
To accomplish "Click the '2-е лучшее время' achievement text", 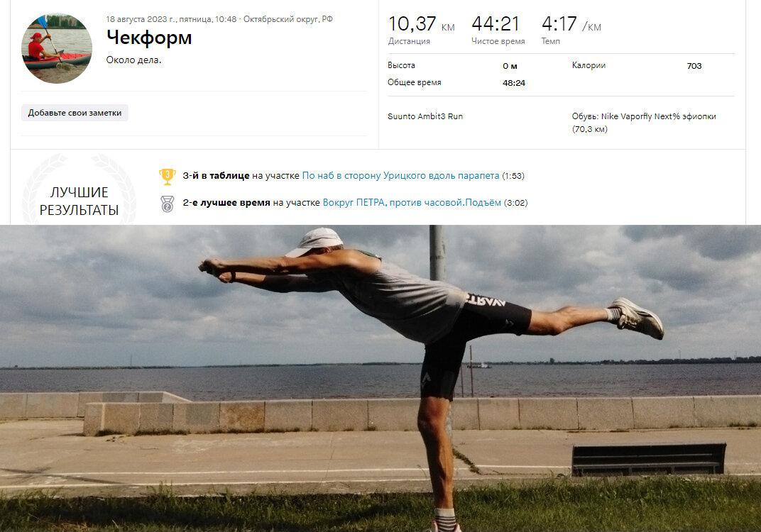I will (x=226, y=203).
